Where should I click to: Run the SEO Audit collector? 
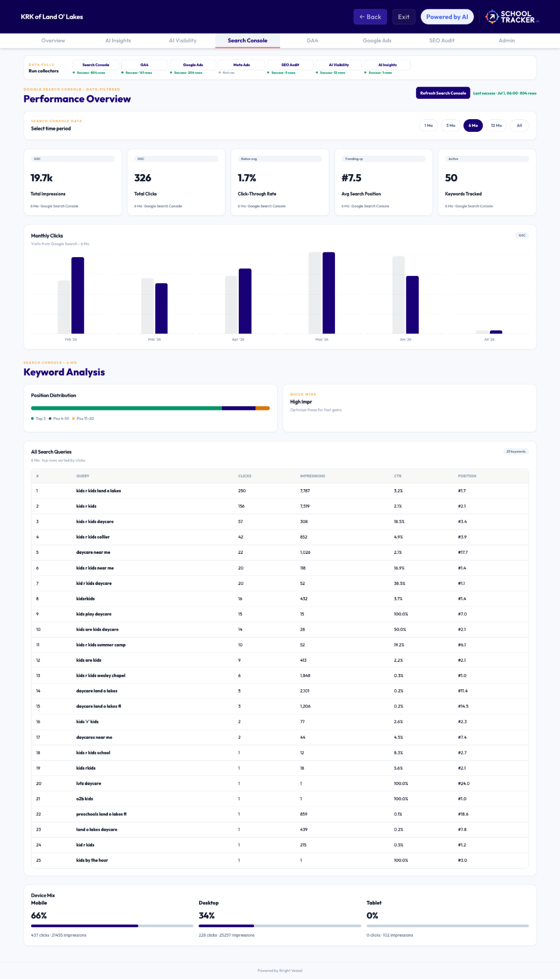pos(290,65)
